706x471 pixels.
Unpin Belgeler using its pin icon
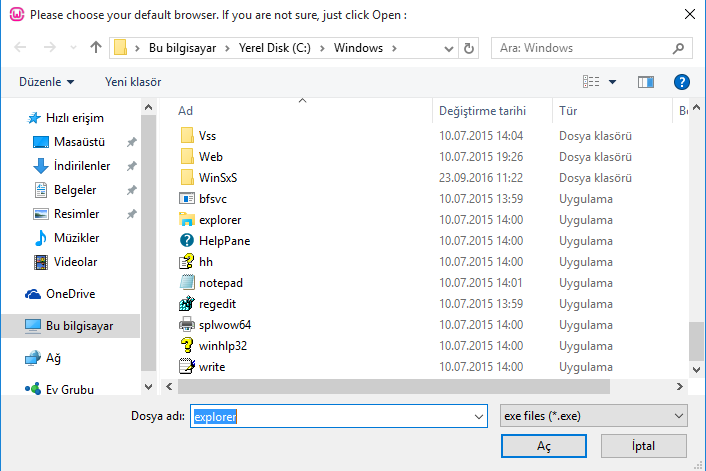(x=131, y=190)
